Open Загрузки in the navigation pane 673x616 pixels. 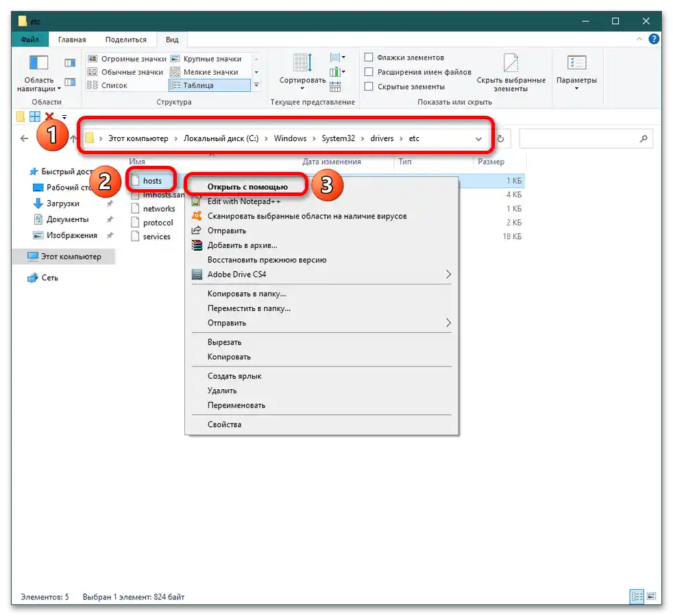(62, 204)
